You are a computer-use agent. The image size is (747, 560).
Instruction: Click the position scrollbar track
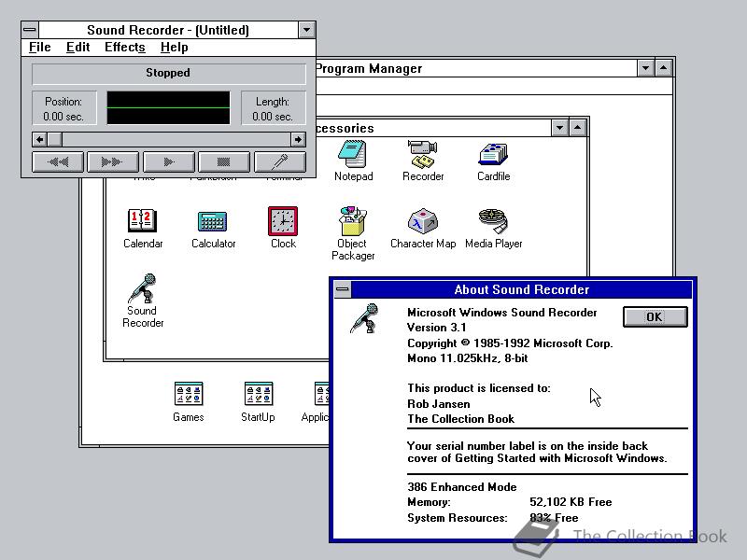coord(176,139)
